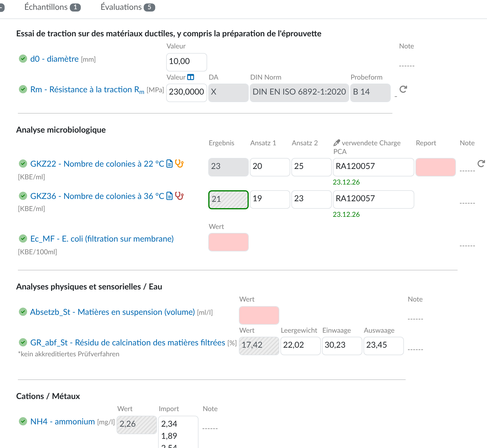Click the green check icon beside Rm - Résistance
This screenshot has width=487, height=448.
[x=23, y=89]
